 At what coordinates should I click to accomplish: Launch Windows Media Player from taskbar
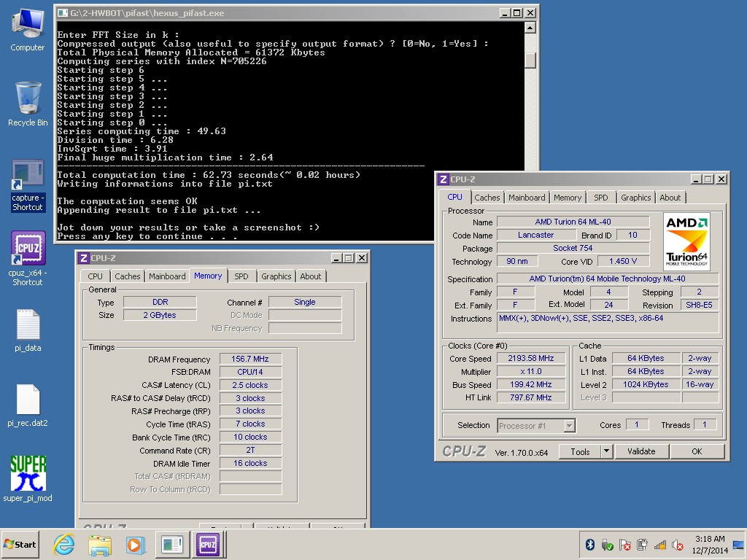(135, 544)
